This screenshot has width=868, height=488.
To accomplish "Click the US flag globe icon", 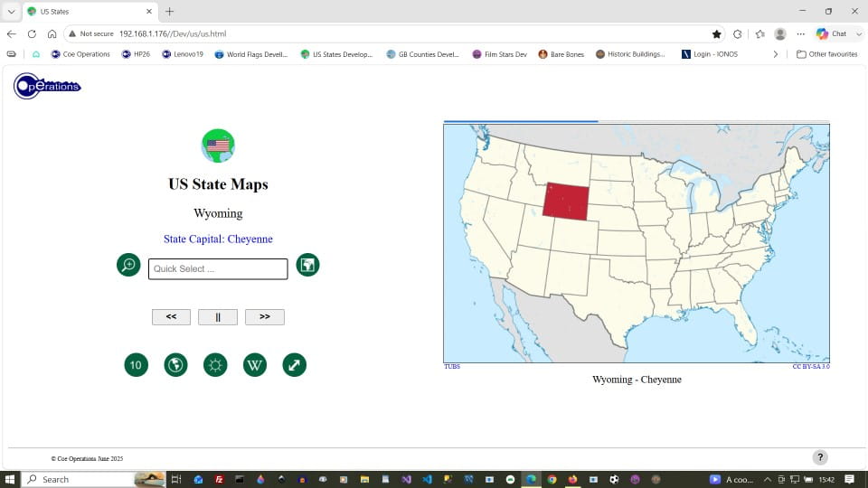I will (218, 145).
